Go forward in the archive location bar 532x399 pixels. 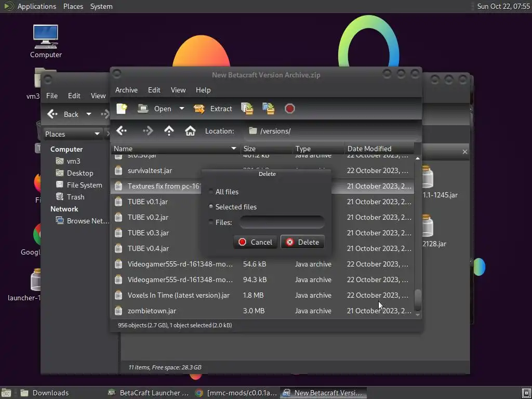(148, 130)
